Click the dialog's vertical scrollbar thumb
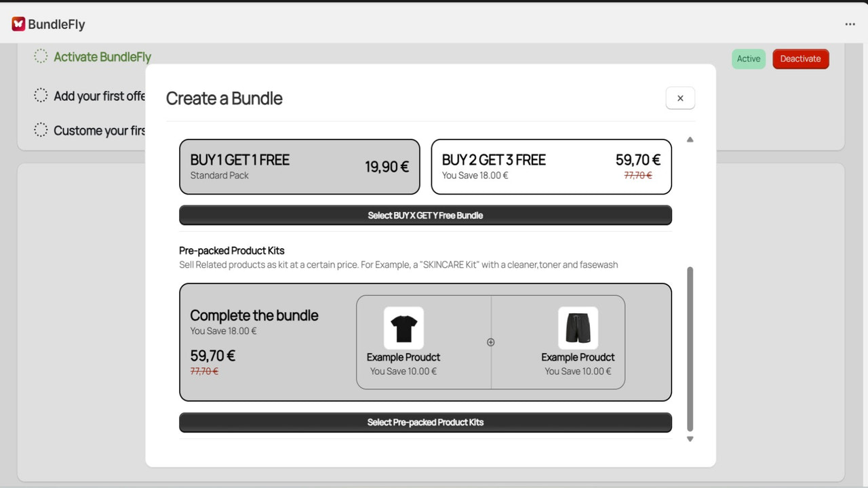This screenshot has width=868, height=488. pos(690,349)
